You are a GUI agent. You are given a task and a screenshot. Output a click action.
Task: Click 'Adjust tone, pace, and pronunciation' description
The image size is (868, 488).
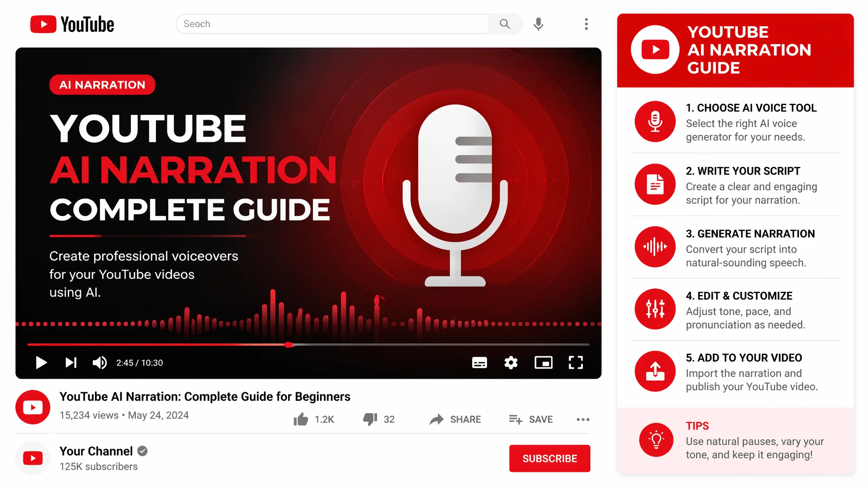[746, 318]
